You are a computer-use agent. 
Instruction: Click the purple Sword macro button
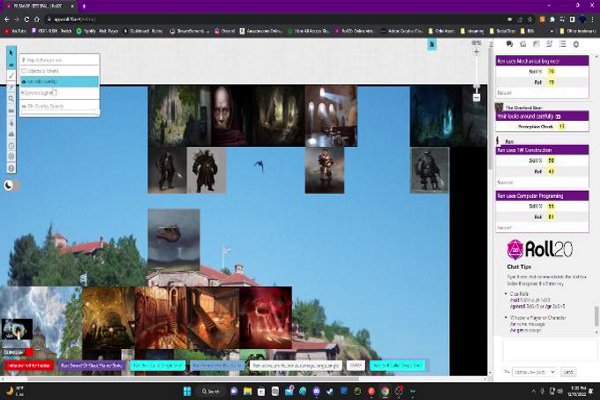[91, 366]
